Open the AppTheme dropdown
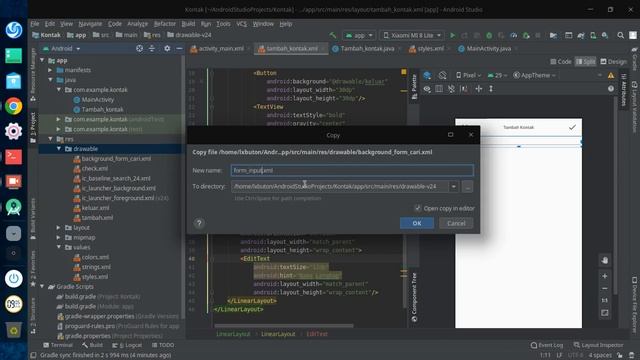This screenshot has height=360, width=640. [534, 76]
